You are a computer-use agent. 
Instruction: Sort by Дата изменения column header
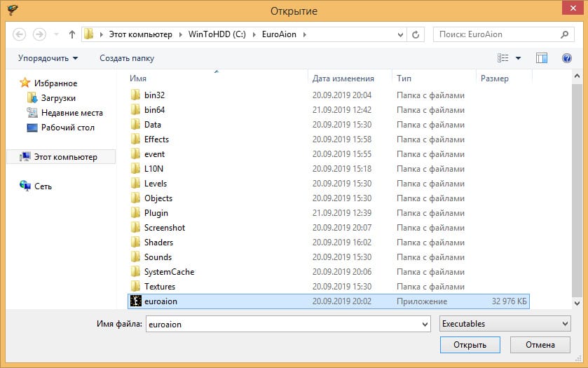point(343,79)
